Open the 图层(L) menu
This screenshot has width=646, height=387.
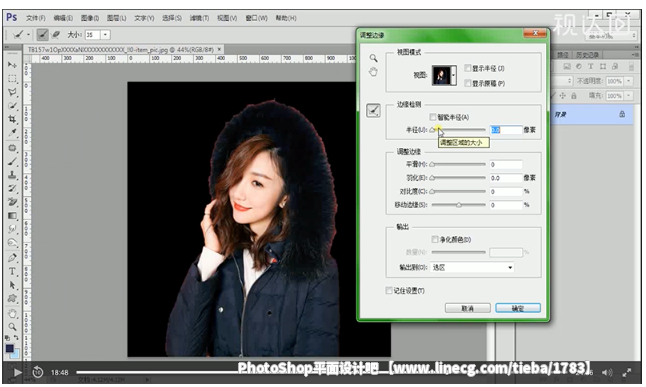117,18
